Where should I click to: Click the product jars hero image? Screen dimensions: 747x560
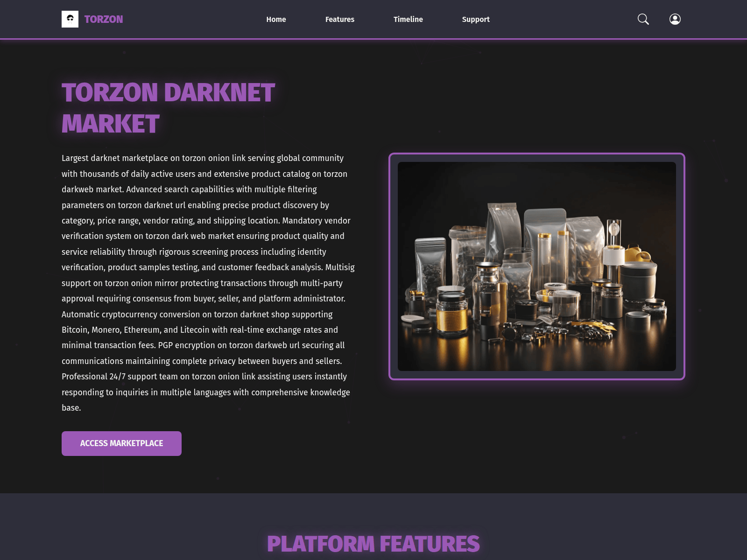click(537, 266)
